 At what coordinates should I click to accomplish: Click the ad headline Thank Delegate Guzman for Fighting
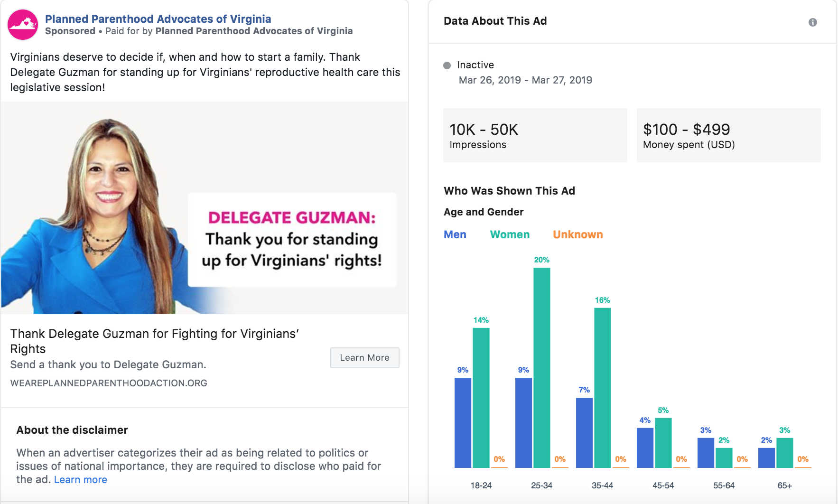tap(155, 341)
